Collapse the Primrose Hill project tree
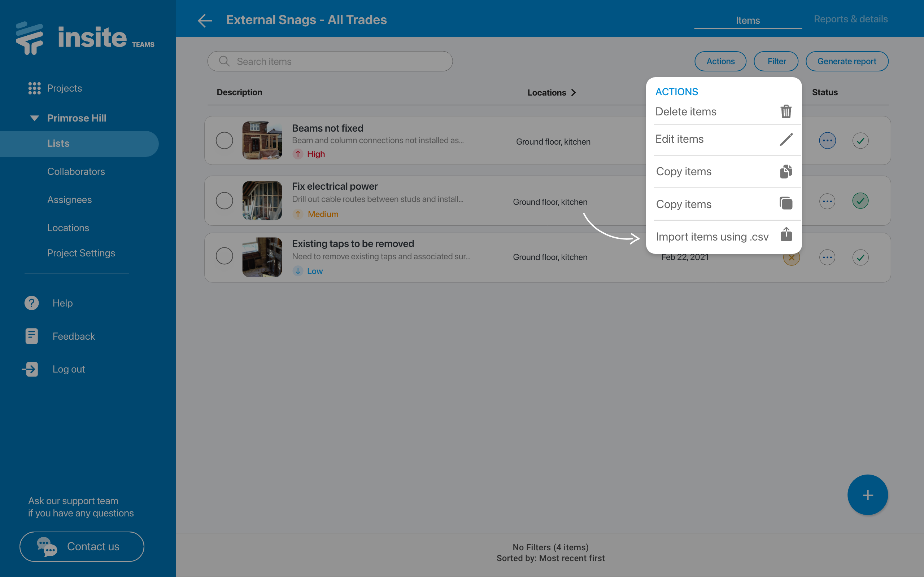 tap(34, 118)
